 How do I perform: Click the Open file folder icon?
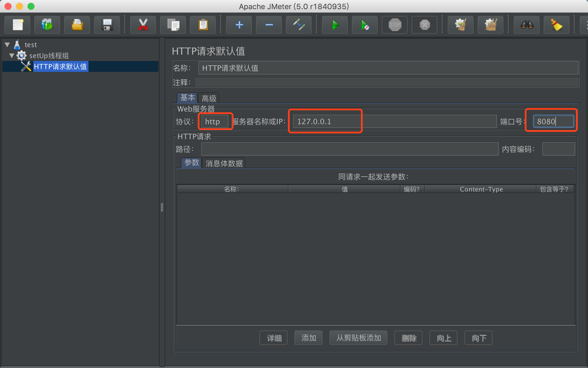coord(77,25)
